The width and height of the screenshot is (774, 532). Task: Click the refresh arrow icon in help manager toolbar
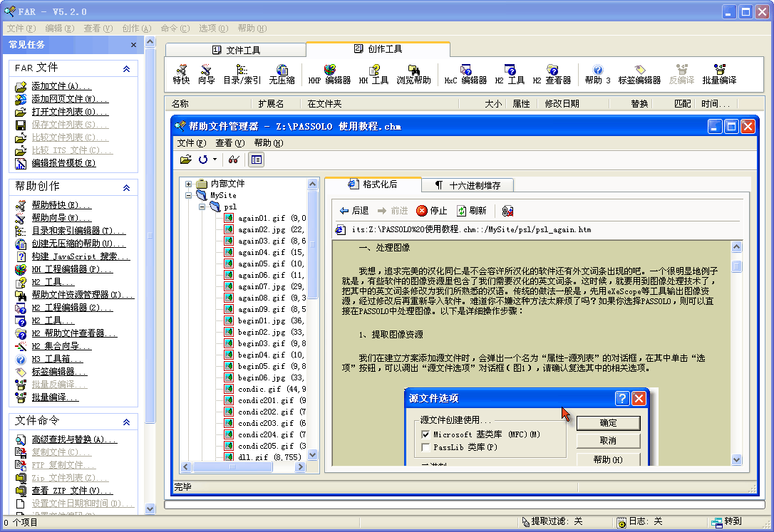(x=203, y=160)
